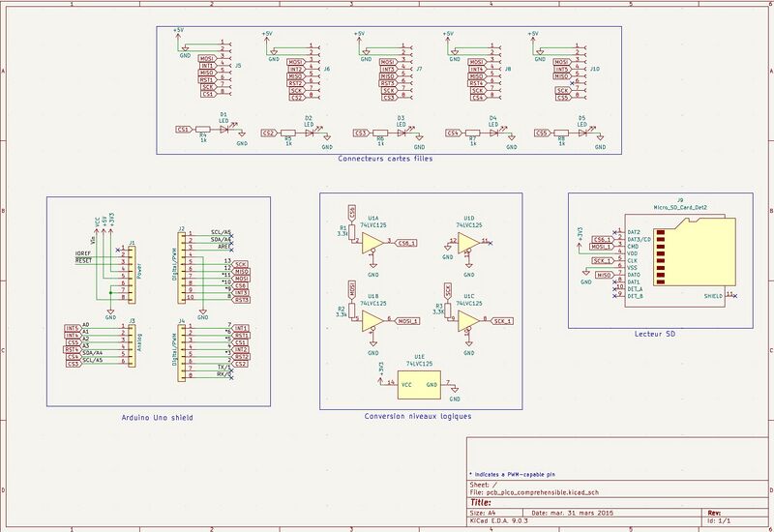The height and width of the screenshot is (532, 774).
Task: Click the MOSI_1 label at U1B output
Action: [x=407, y=320]
